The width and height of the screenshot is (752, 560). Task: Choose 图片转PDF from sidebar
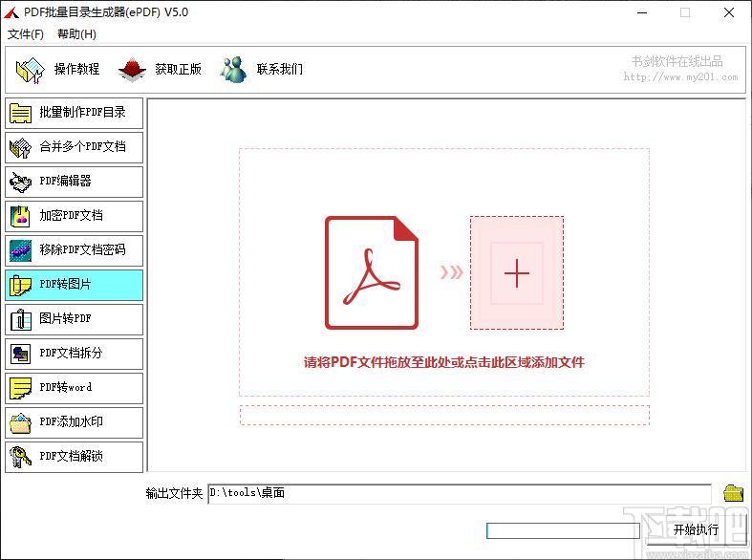tap(75, 319)
